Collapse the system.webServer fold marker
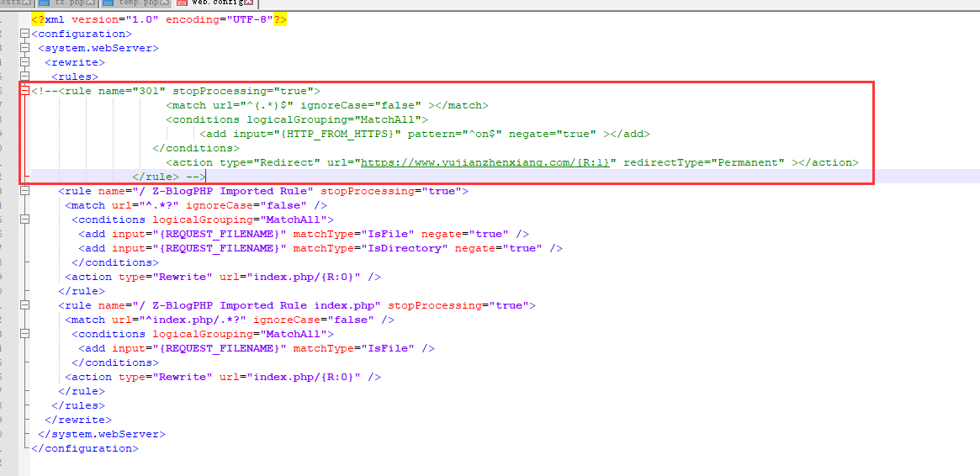 [25, 49]
